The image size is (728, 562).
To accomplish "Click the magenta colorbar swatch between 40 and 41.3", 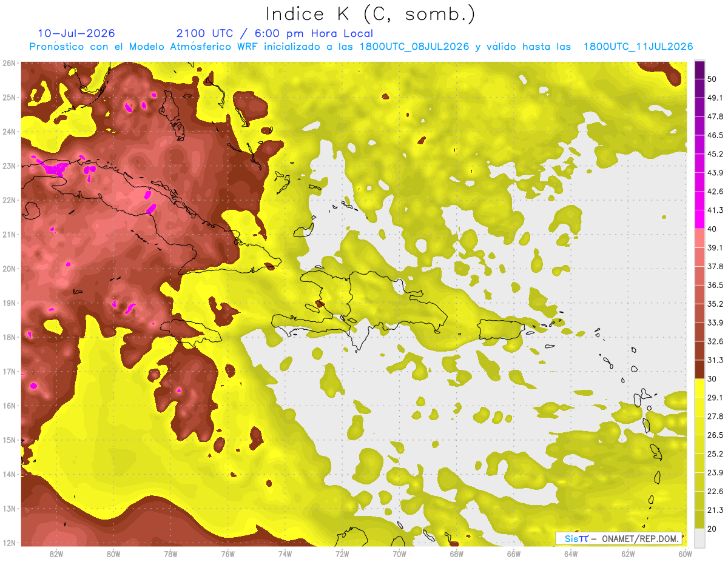I will (x=699, y=219).
